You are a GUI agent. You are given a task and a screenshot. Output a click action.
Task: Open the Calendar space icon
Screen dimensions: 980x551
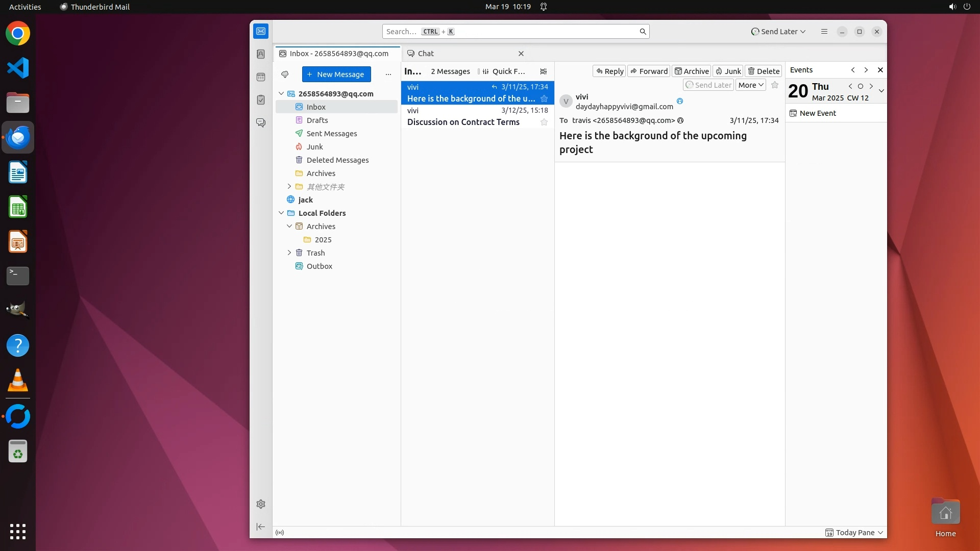261,77
